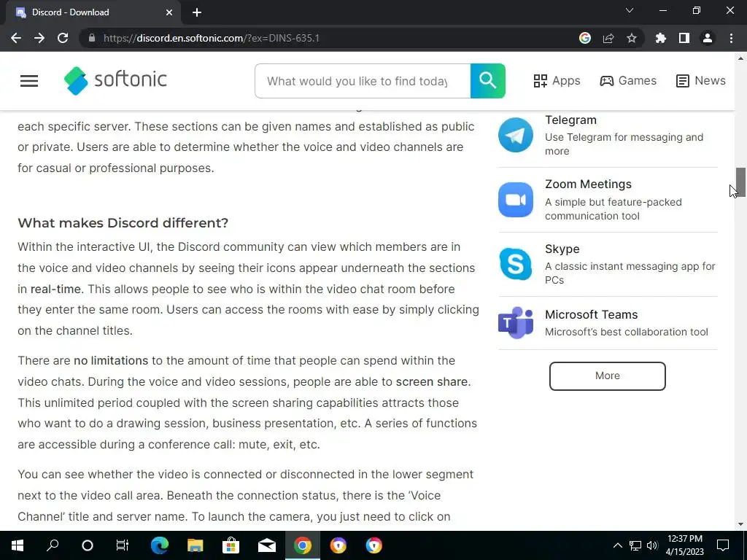Open the clock showing 12:37 PM
The image size is (747, 560).
coord(685,545)
